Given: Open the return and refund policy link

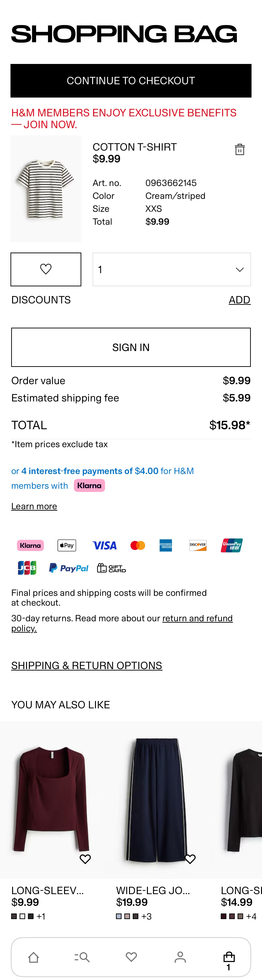Looking at the screenshot, I should [x=197, y=618].
